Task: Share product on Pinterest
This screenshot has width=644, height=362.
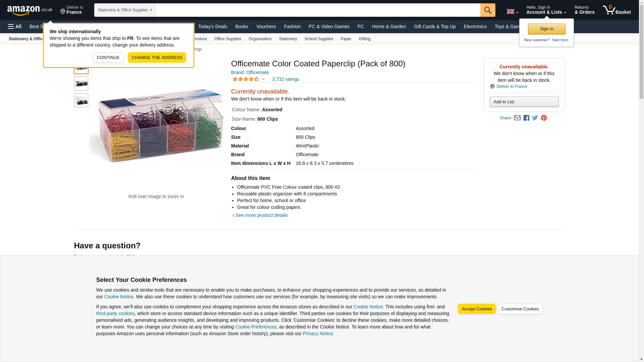Action: coord(544,118)
